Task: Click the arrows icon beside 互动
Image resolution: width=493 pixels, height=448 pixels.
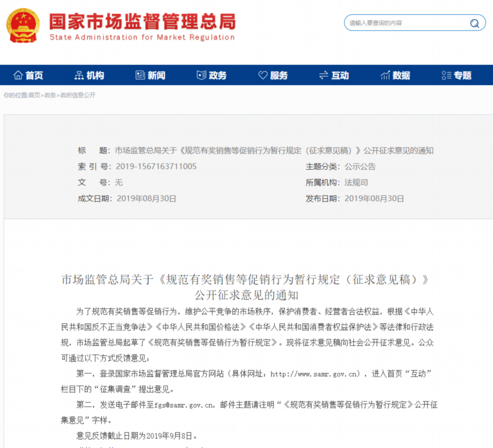Action: coord(323,75)
